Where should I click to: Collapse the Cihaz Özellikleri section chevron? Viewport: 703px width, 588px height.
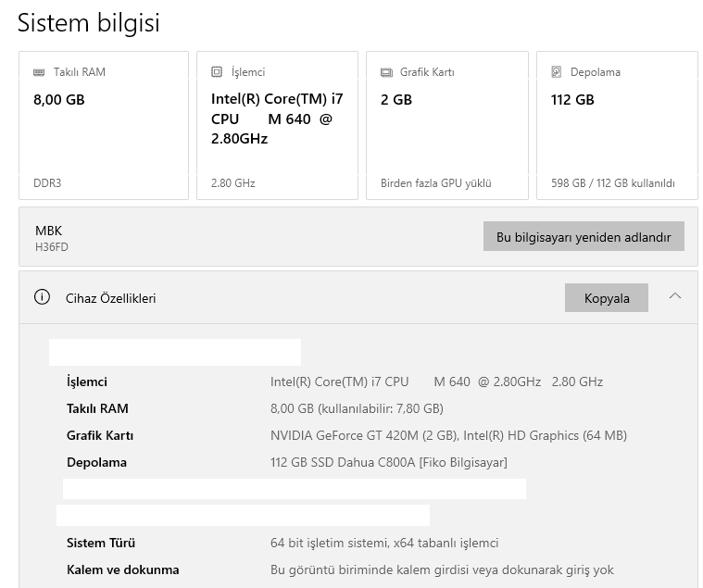click(x=675, y=296)
